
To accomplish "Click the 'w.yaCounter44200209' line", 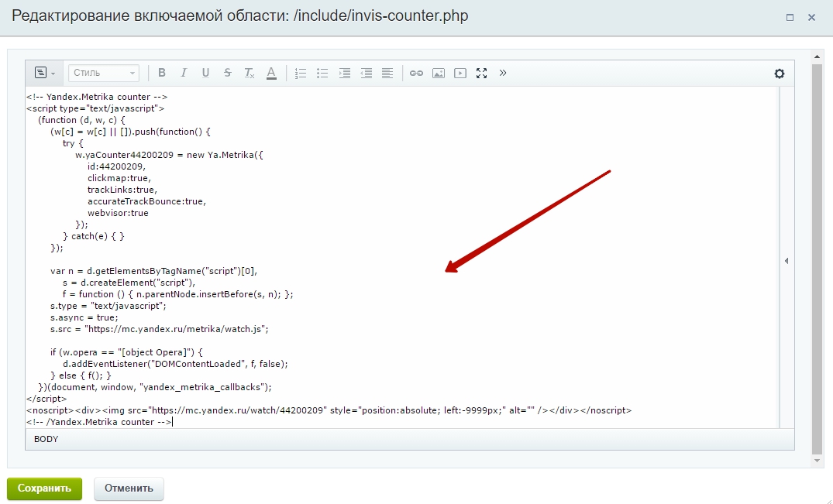I will 169,155.
